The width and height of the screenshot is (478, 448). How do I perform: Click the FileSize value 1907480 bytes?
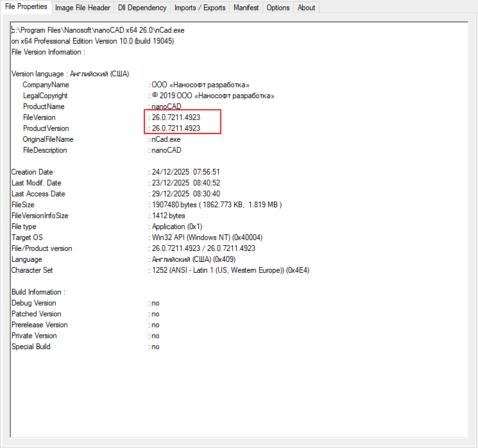216,205
